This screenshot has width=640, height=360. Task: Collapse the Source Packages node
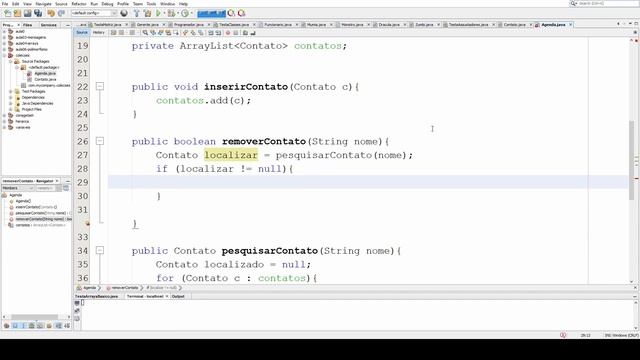[11, 61]
